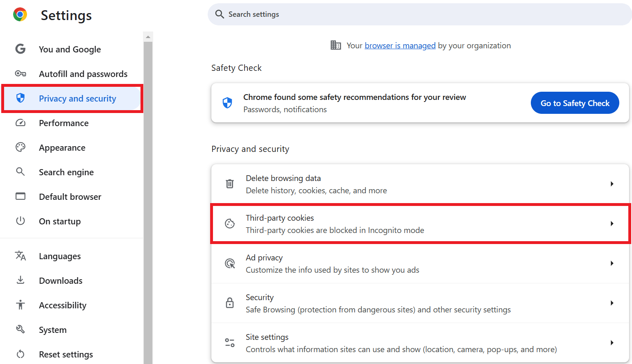Click the Google G icon in sidebar
The height and width of the screenshot is (364, 632).
(20, 49)
